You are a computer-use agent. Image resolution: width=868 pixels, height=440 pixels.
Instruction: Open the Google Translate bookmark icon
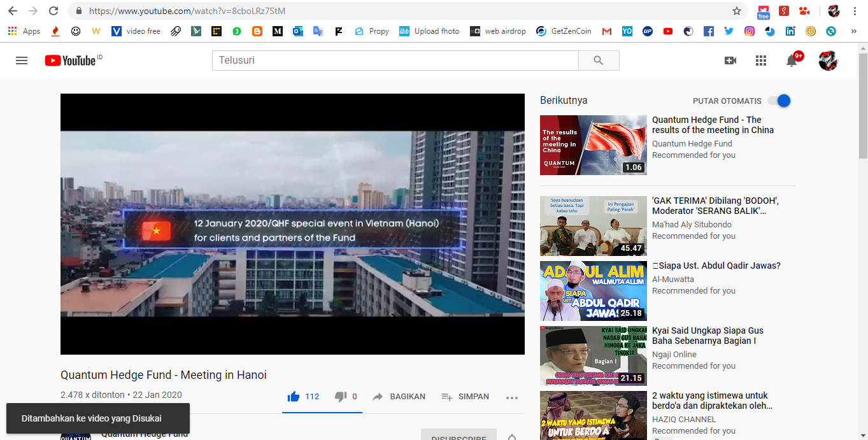(x=318, y=31)
